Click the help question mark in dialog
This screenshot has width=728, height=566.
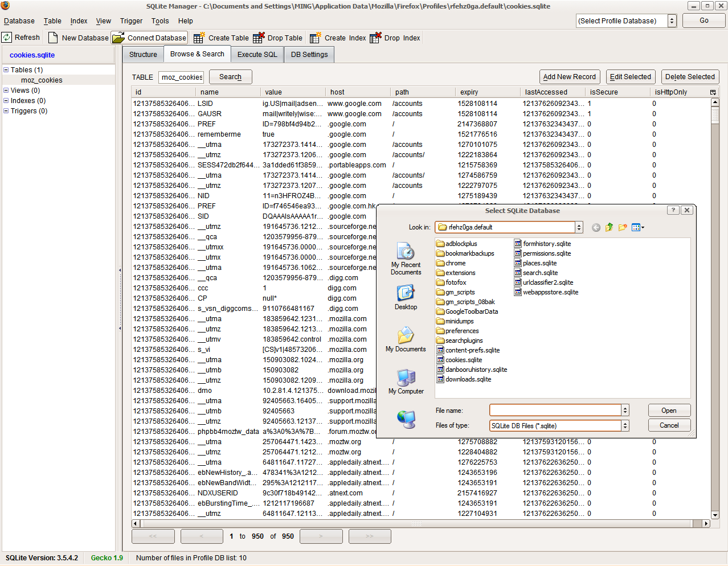point(673,210)
